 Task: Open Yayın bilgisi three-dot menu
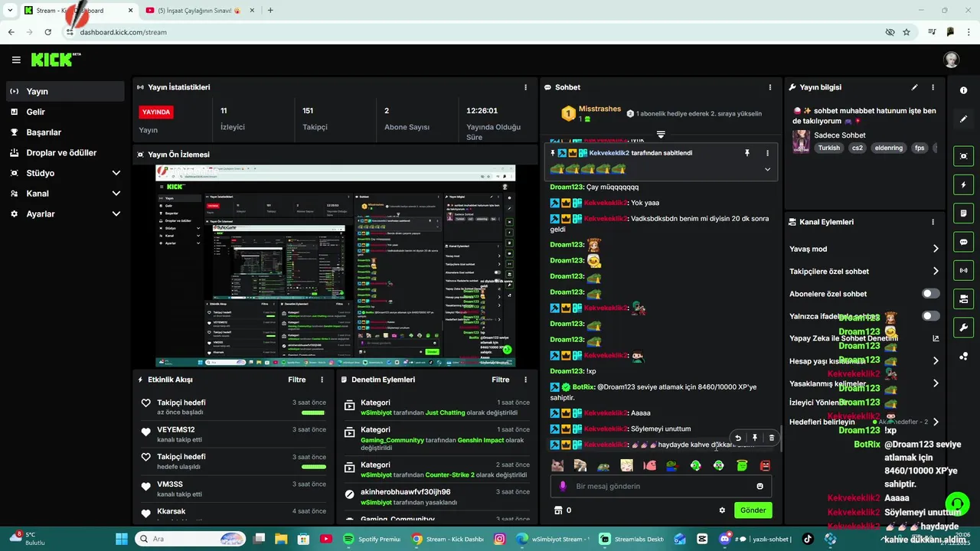(933, 87)
